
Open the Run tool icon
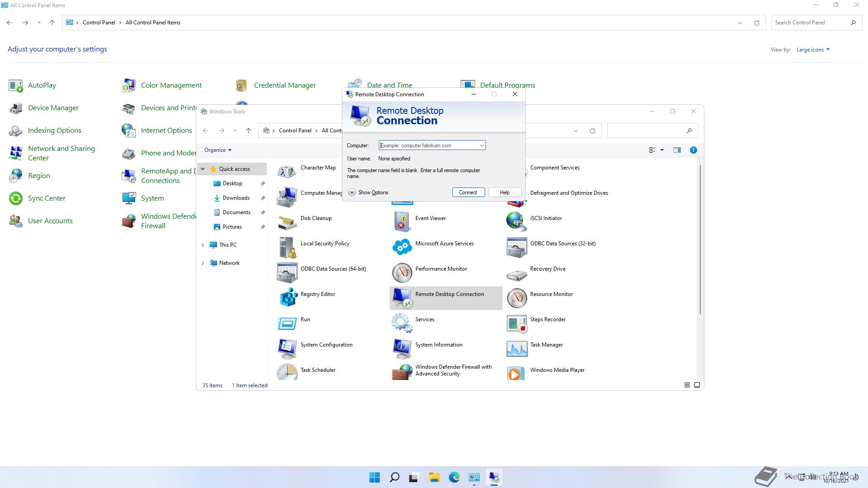[288, 323]
